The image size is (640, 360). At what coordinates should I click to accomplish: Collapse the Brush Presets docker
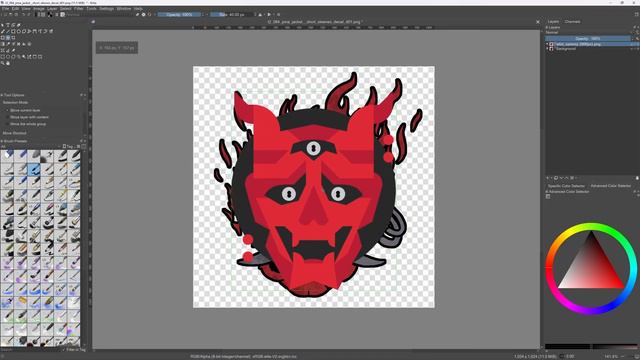(2, 141)
